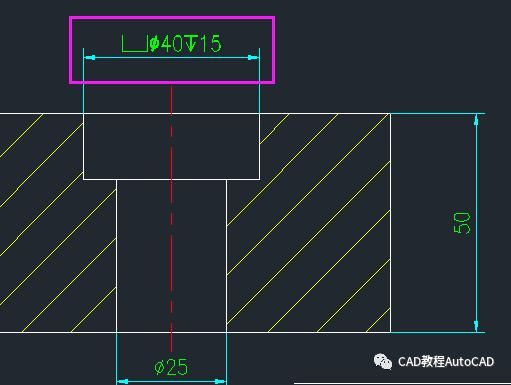This screenshot has width=511, height=385.
Task: Pick the right yellow hatched section area
Action: (308, 223)
